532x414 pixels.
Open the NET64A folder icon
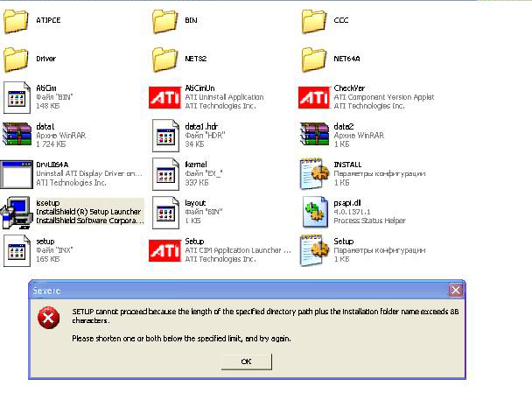[314, 60]
